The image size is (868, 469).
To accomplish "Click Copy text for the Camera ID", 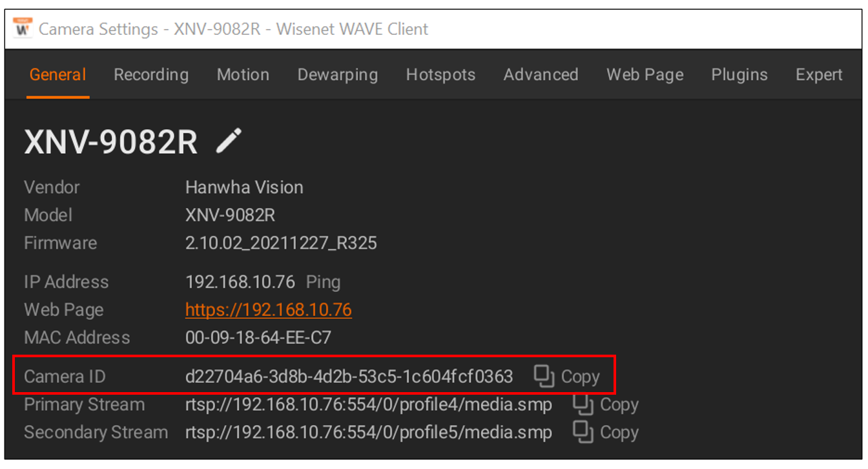I will pos(581,377).
